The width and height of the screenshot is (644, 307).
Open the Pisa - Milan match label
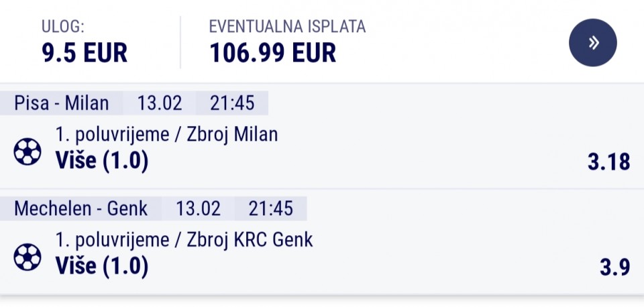point(62,103)
